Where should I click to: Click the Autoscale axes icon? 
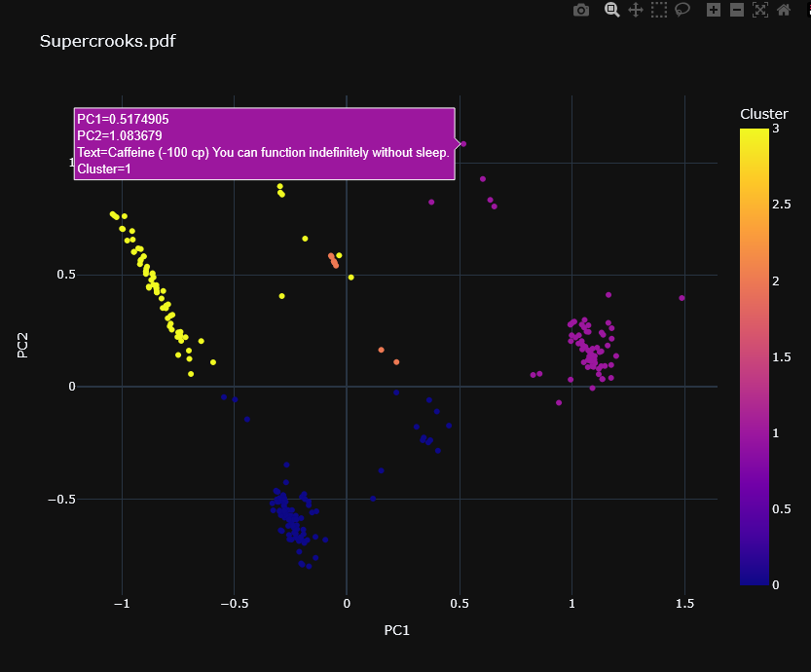click(x=760, y=10)
